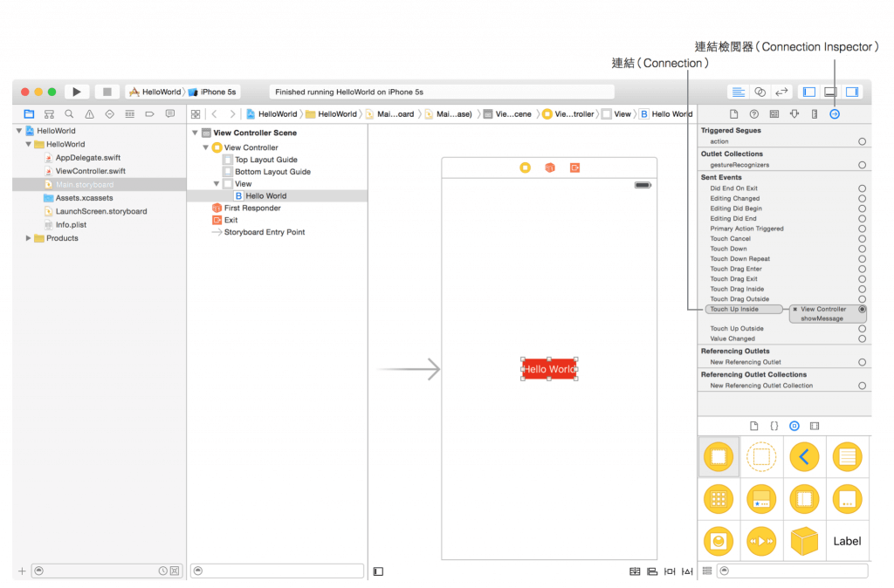This screenshot has width=894, height=588.
Task: Open the Attributes inspector
Action: 794,113
